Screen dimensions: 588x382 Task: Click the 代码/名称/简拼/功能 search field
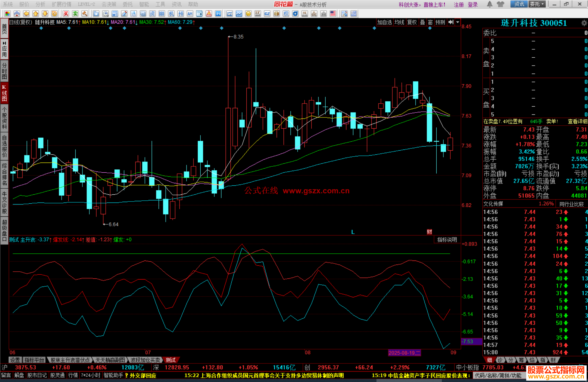coord(498,375)
